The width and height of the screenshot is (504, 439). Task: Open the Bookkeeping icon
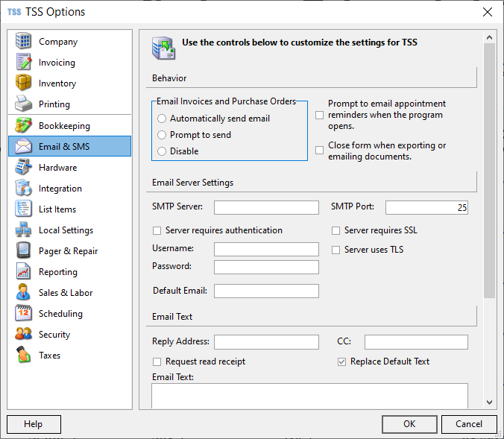[x=23, y=125]
